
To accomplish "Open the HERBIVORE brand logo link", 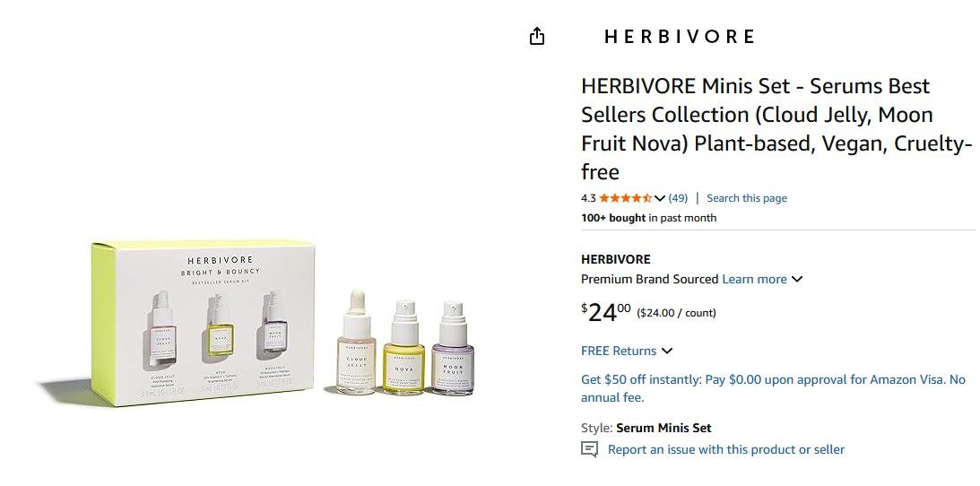I will click(680, 37).
